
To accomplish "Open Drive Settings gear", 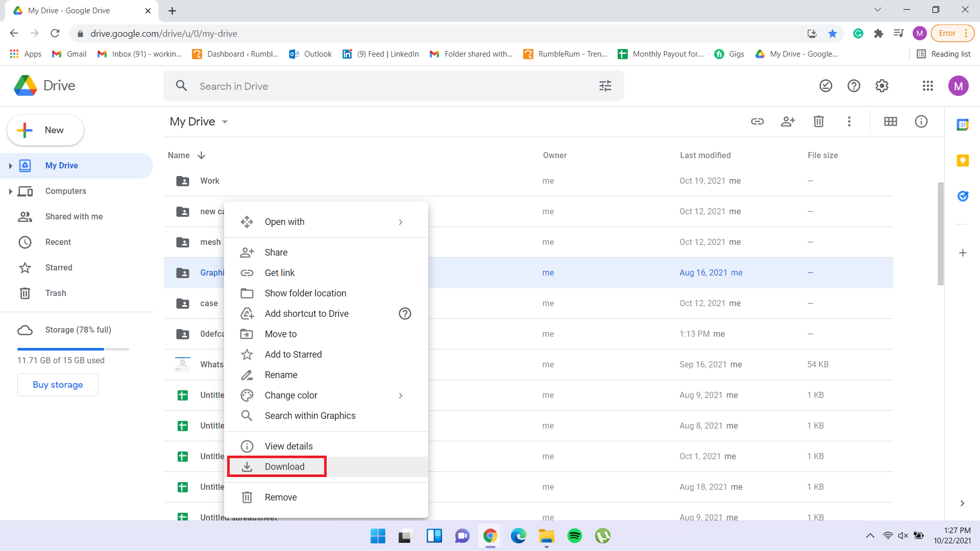I will click(x=882, y=86).
